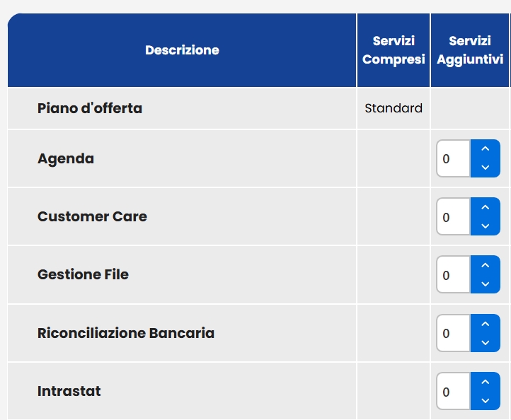Image resolution: width=511 pixels, height=420 pixels.
Task: Decrease Intrastat additional services value
Action: pos(485,400)
